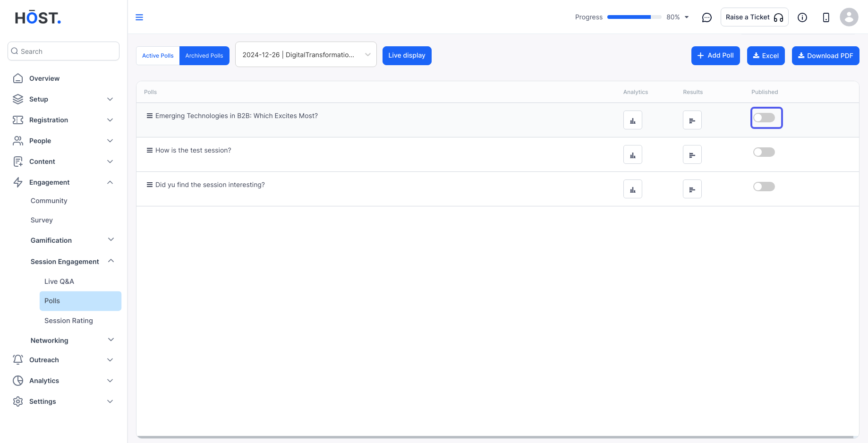This screenshot has width=868, height=443.
Task: Collapse the Engagement menu chevron
Action: [110, 182]
